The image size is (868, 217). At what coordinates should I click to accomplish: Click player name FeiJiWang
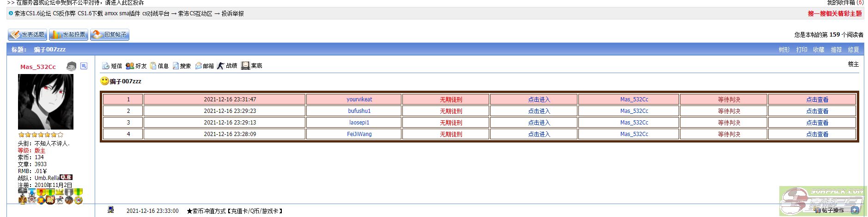click(x=359, y=134)
